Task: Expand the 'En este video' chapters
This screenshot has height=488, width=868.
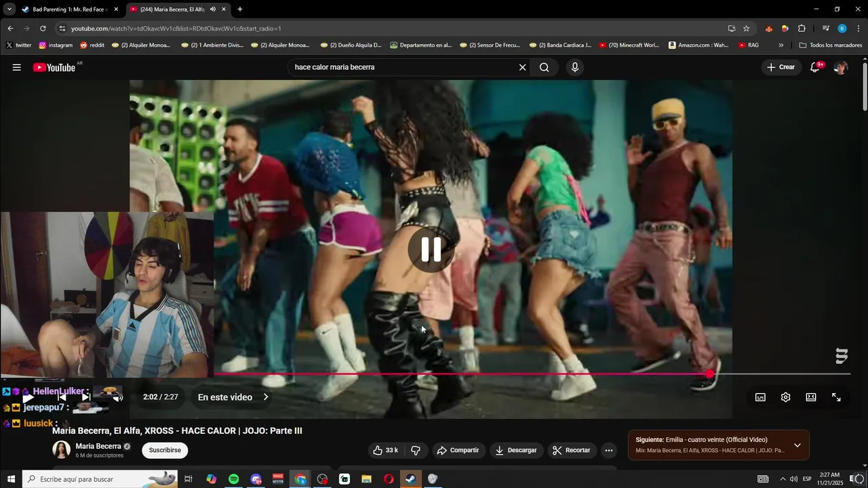Action: click(233, 397)
